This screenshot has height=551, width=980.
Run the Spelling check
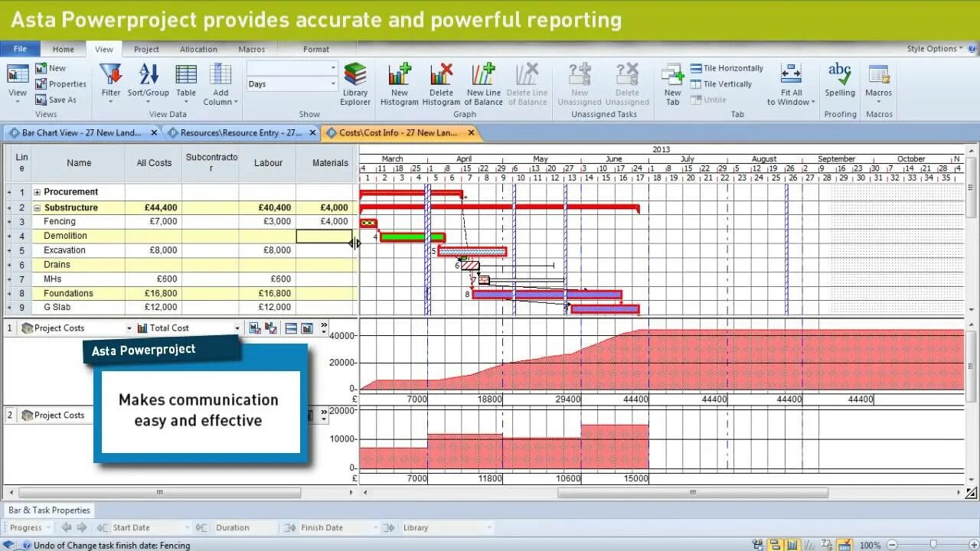pos(840,80)
